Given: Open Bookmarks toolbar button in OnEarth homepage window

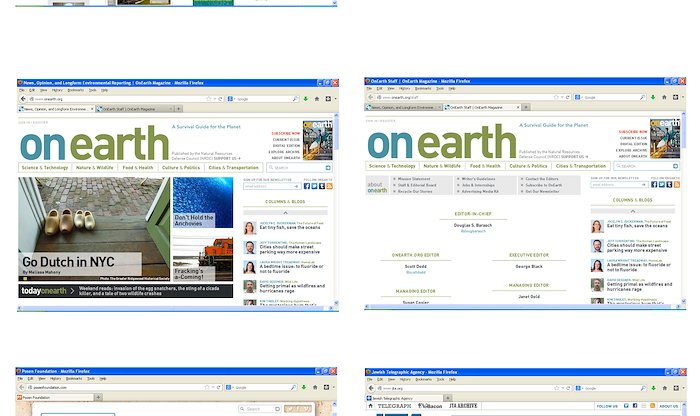Looking at the screenshot, I should pyautogui.click(x=328, y=99).
